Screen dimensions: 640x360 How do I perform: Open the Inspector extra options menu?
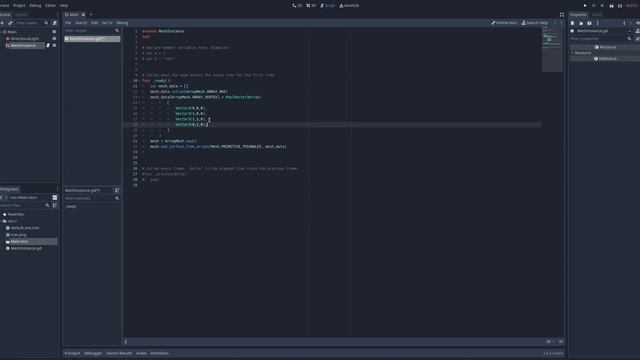(x=598, y=23)
